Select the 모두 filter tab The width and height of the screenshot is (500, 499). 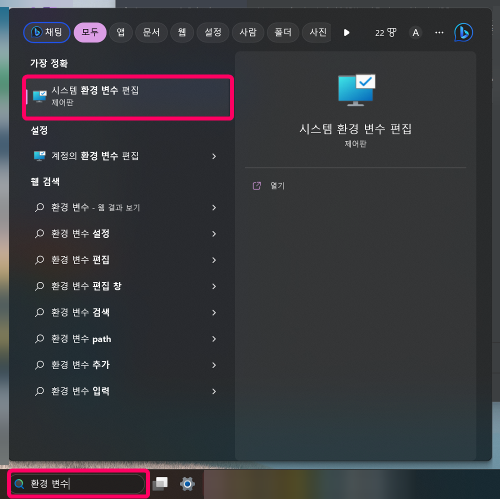[x=90, y=32]
